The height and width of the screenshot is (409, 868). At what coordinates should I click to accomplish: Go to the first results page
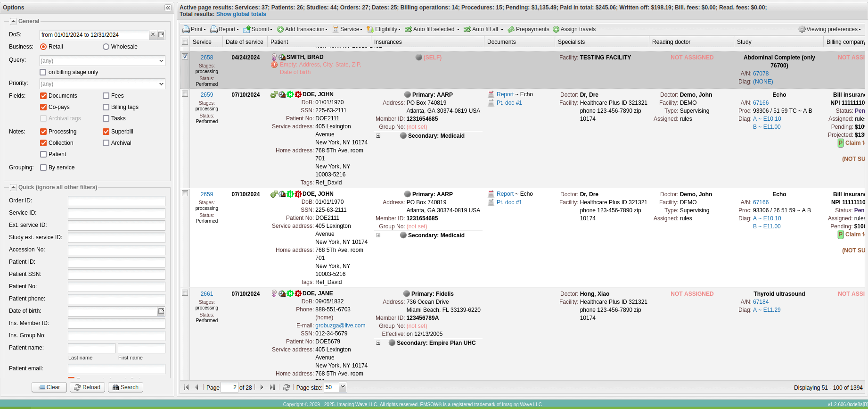186,387
